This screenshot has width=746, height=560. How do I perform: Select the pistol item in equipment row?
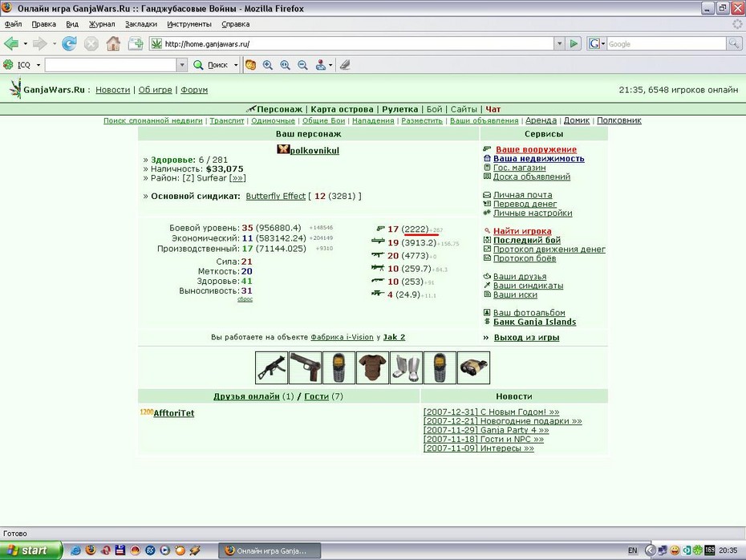pos(305,367)
